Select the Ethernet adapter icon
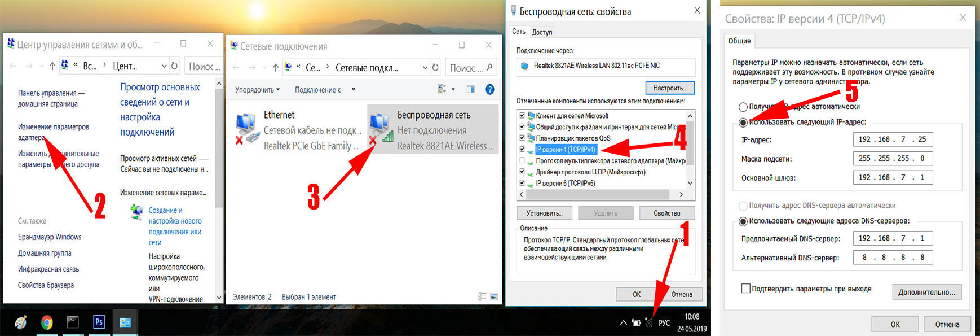Viewport: 980px width, 336px height. click(245, 128)
